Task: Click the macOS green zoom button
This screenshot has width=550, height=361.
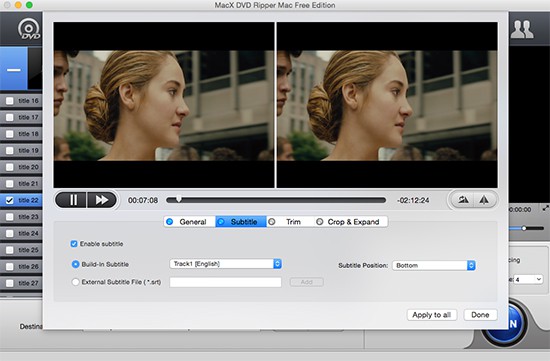Action: point(29,5)
